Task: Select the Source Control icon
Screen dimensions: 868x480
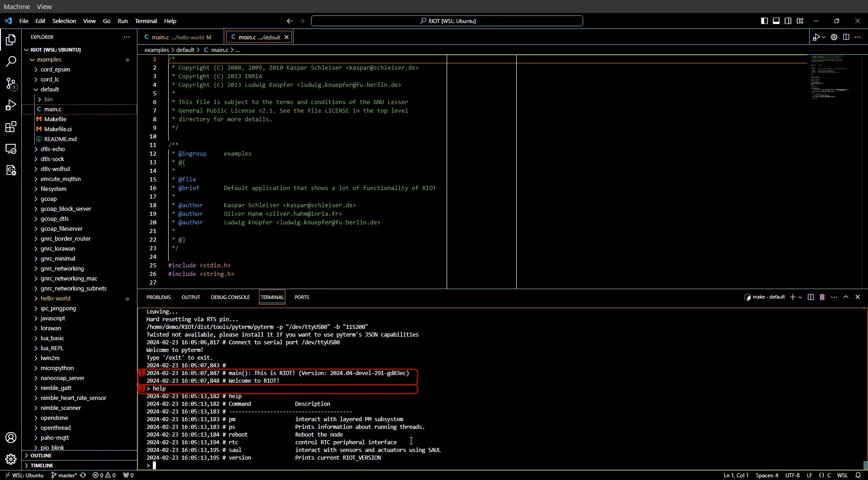Action: click(x=11, y=84)
